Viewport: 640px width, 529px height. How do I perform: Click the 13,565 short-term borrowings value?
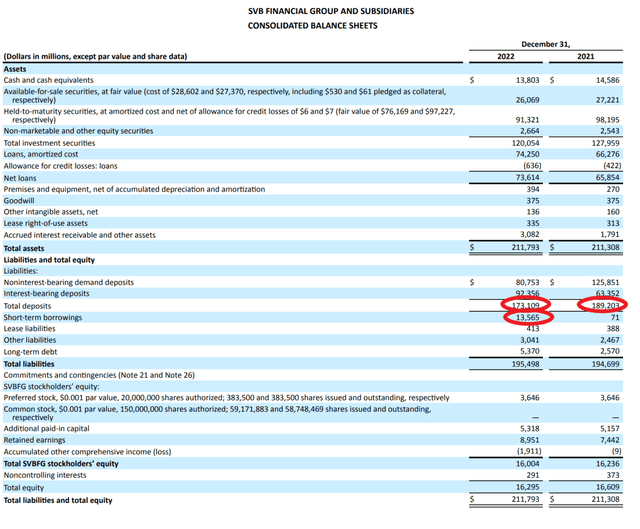[x=528, y=318]
